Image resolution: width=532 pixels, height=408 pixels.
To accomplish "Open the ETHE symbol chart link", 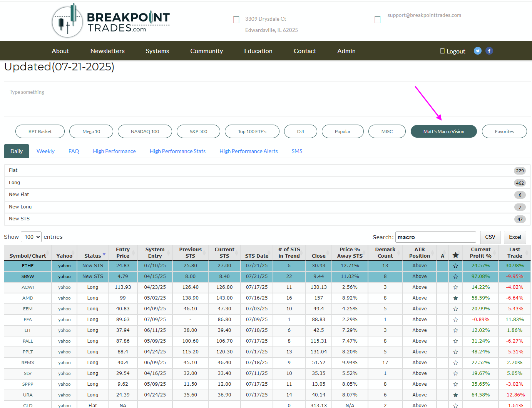I will coord(28,266).
